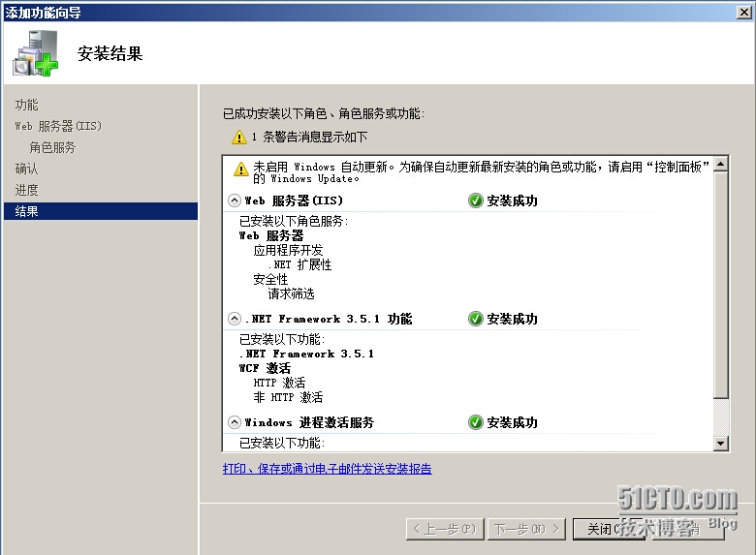Click the '.NET Framework 3.5.1' item under 已安装以下功能
This screenshot has width=756, height=555.
(306, 354)
